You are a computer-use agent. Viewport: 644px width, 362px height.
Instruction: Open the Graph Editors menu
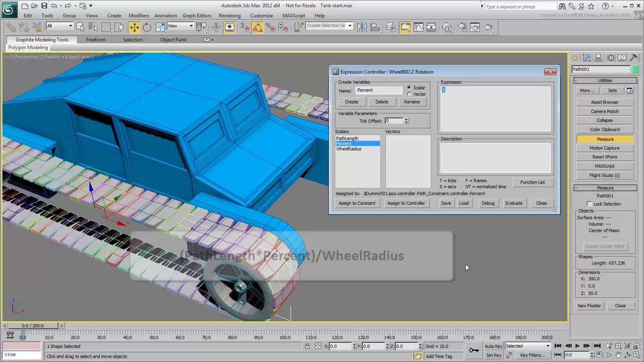(197, 16)
